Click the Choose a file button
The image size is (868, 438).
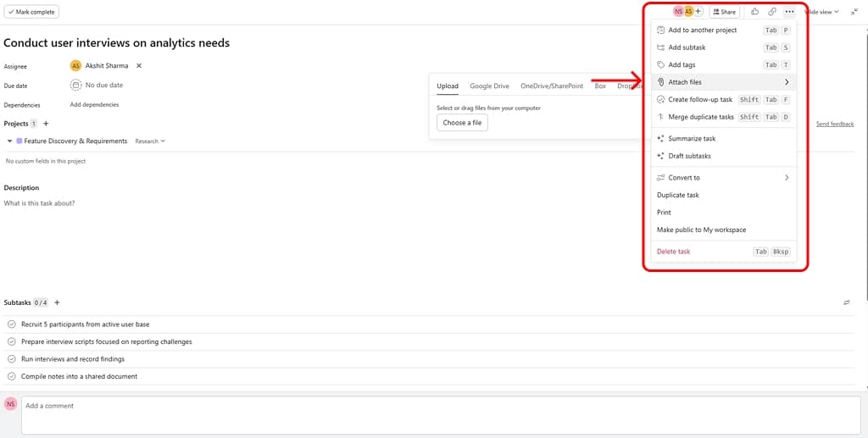[462, 123]
